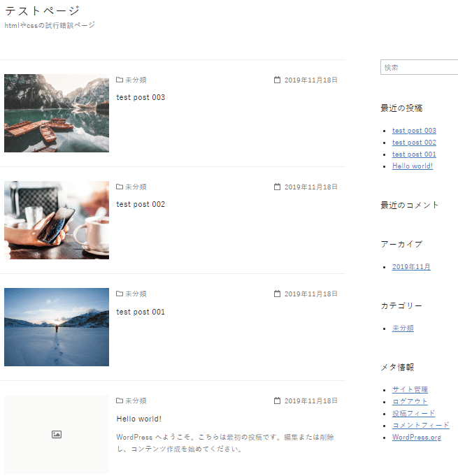Click the folder icon on the test post 003 row
This screenshot has width=458, height=476.
(120, 80)
